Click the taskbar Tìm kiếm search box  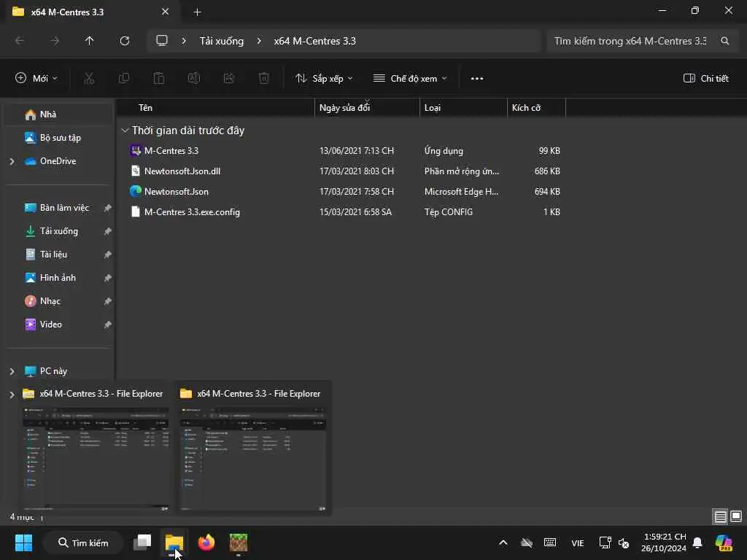[x=83, y=542]
